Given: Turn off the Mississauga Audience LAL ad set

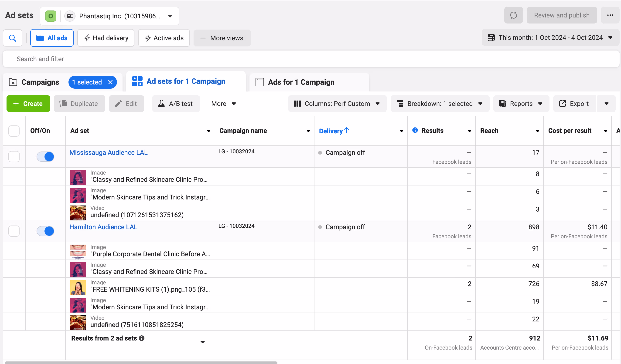Looking at the screenshot, I should click(45, 156).
